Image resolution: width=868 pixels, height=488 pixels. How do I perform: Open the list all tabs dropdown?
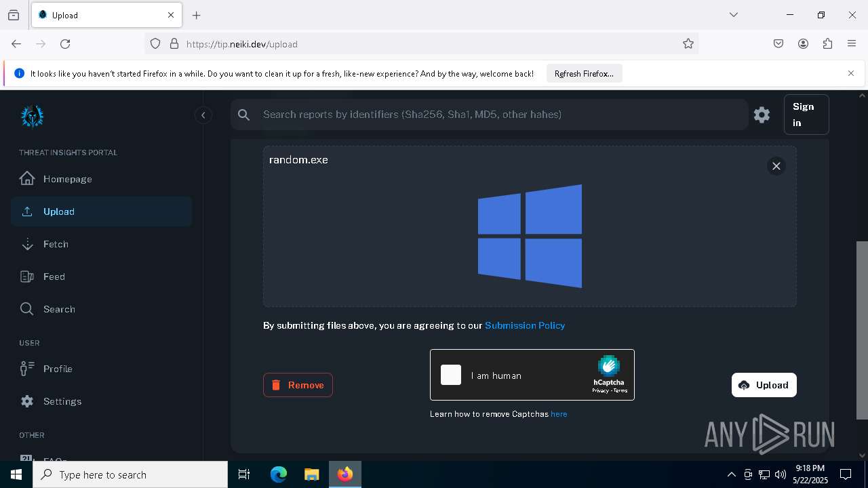point(733,15)
